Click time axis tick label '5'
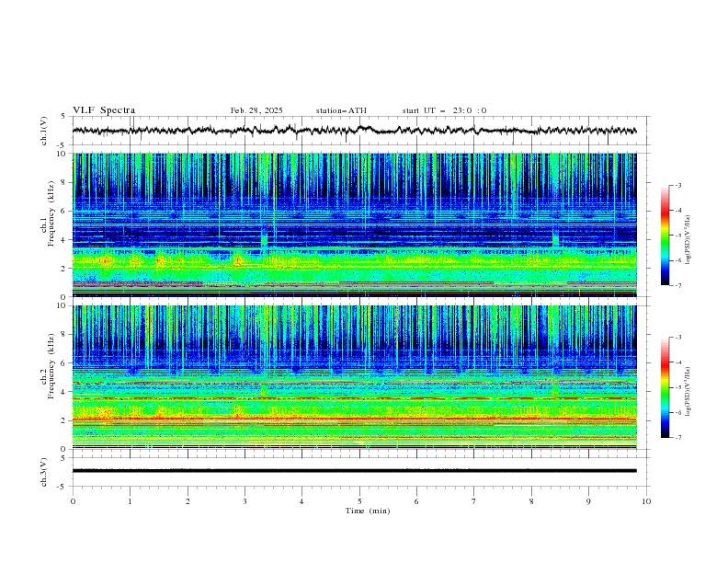This screenshot has width=728, height=563. coord(359,501)
